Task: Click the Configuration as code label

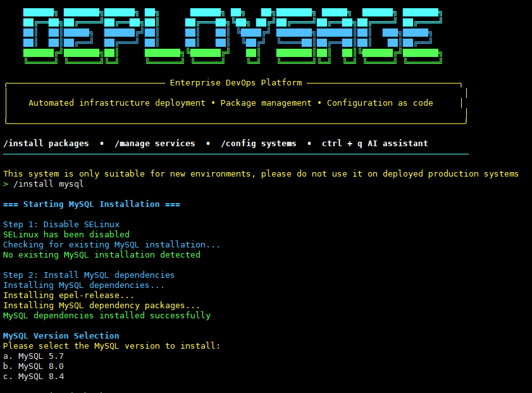Action: pyautogui.click(x=380, y=103)
